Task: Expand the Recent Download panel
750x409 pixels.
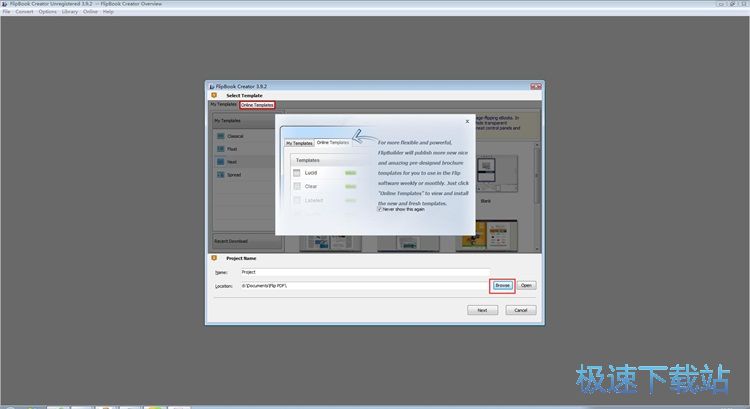Action: (247, 241)
